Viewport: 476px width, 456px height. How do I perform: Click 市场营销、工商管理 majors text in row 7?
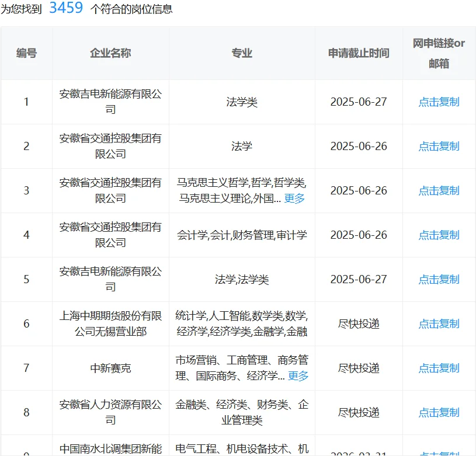click(242, 368)
